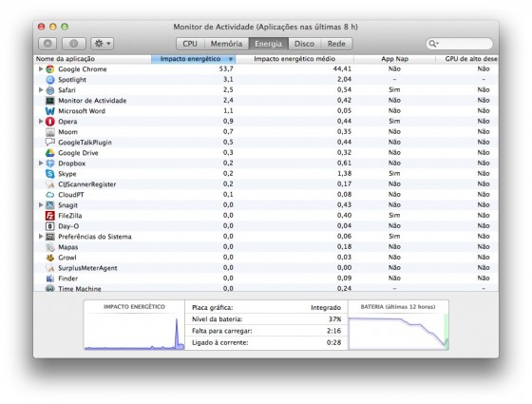This screenshot has height=404, width=532.
Task: Click the Day-O calendar icon
Action: click(x=49, y=226)
